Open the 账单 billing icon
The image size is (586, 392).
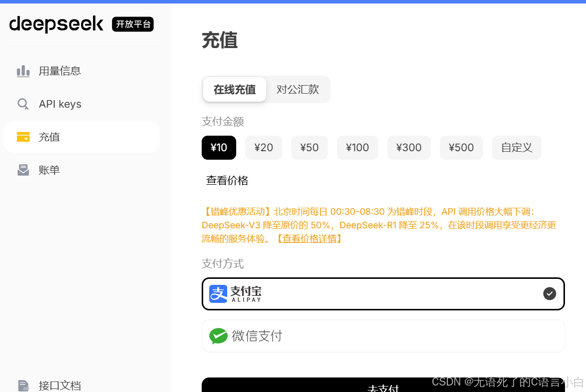[x=23, y=170]
